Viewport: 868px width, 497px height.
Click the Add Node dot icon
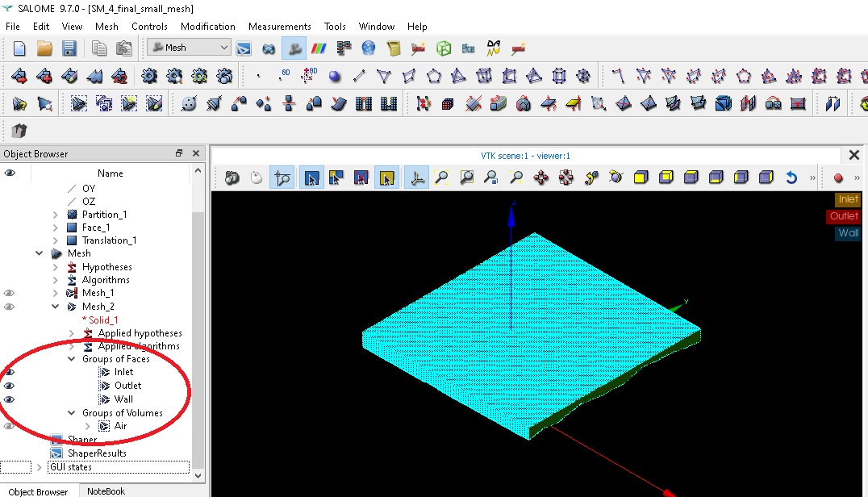click(x=258, y=75)
